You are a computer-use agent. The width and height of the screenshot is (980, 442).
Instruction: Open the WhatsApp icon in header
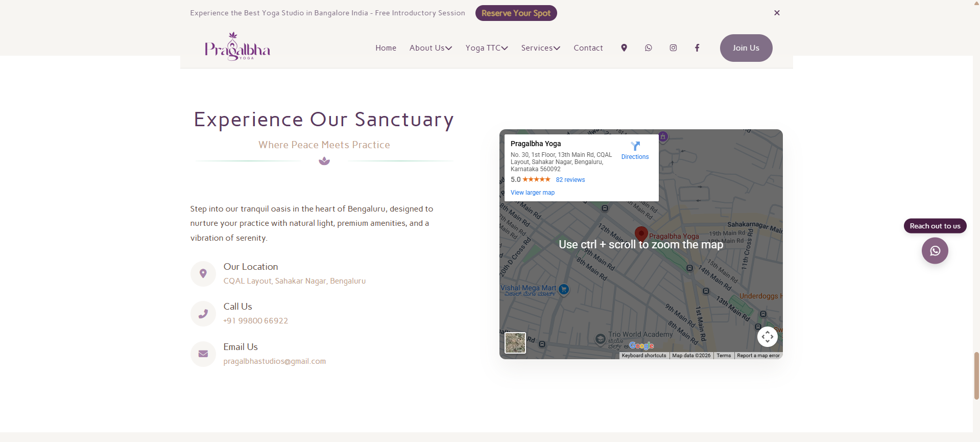pos(649,48)
